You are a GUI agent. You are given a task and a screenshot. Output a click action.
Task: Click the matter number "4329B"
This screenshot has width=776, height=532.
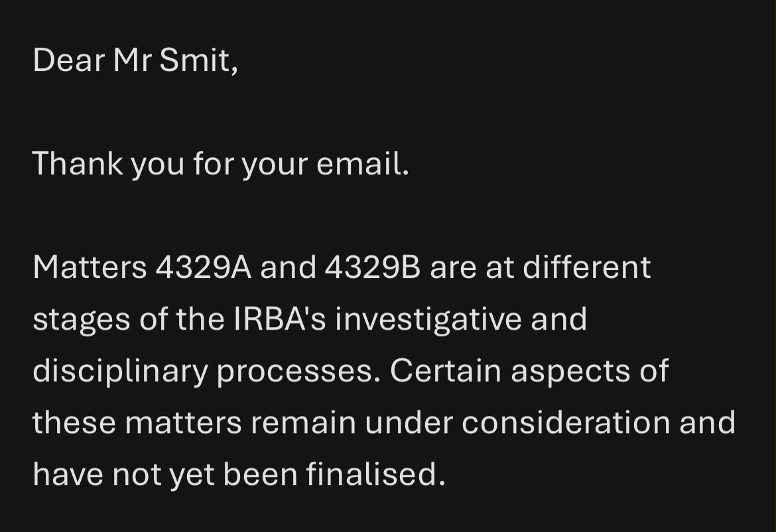coord(373,268)
